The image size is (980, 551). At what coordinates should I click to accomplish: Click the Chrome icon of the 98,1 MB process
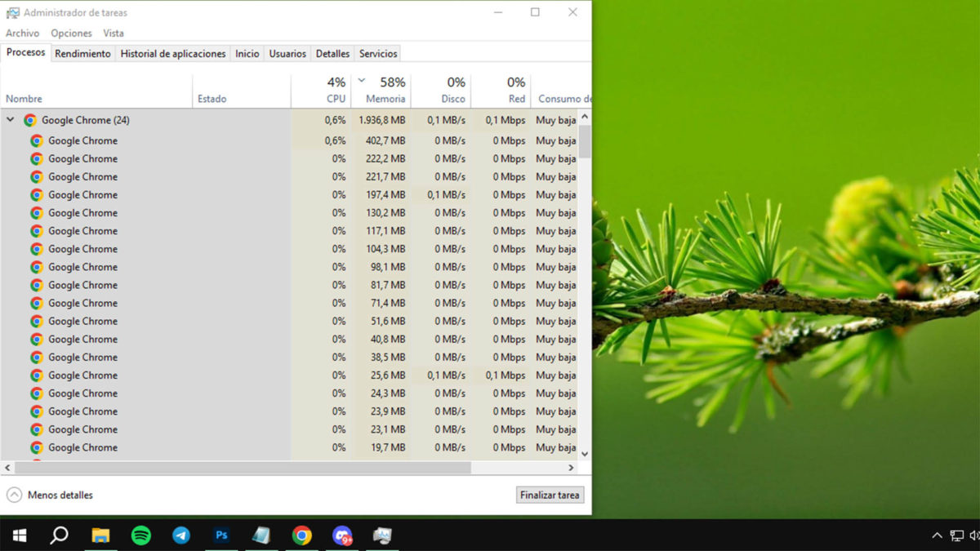coord(37,267)
